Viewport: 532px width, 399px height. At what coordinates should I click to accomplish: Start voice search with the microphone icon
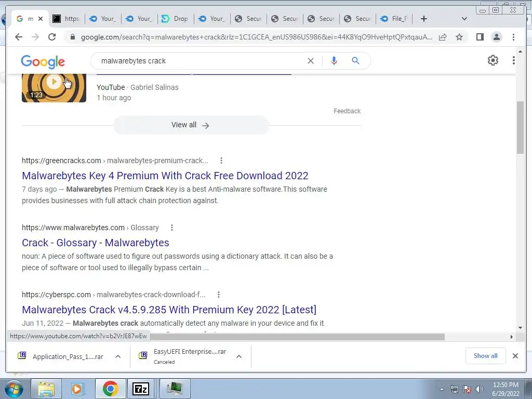pos(334,61)
